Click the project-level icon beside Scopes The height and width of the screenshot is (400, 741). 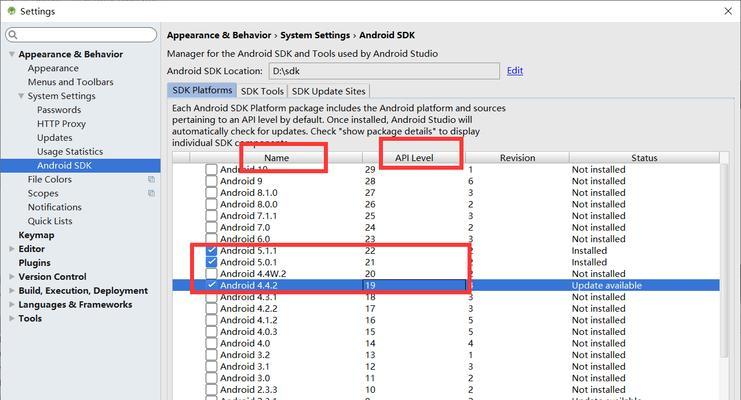point(151,193)
